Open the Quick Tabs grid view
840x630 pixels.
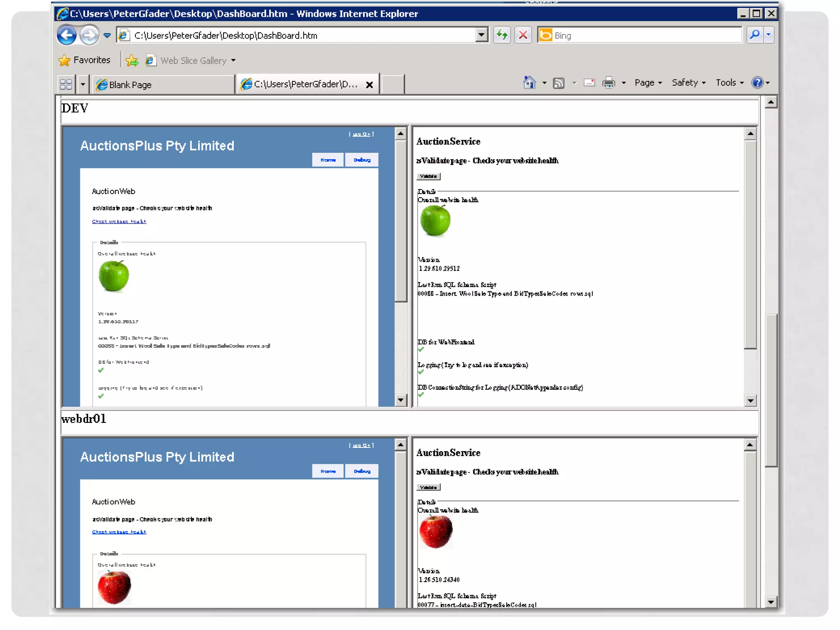coord(66,84)
